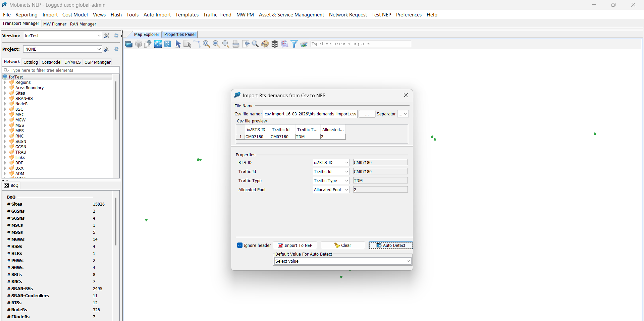The height and width of the screenshot is (321, 644).
Task: Click the zoom out magnifier icon
Action: tap(216, 44)
